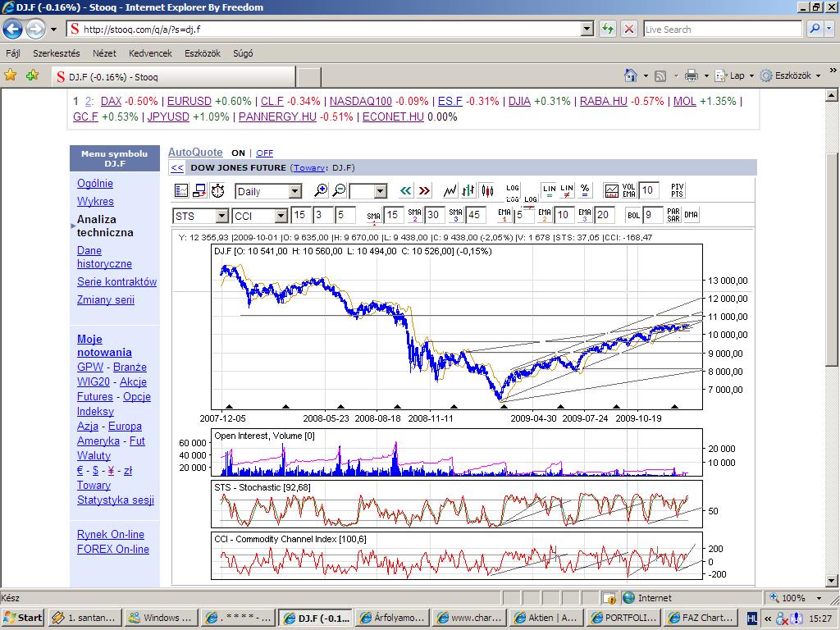Image resolution: width=840 pixels, height=630 pixels.
Task: Toggle the VOL EMA indicator
Action: pos(628,190)
